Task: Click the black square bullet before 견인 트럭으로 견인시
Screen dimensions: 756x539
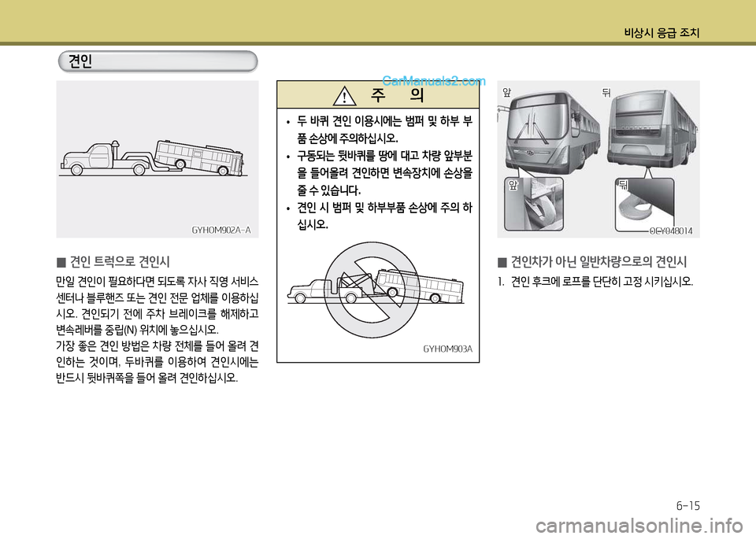Action: 61,260
